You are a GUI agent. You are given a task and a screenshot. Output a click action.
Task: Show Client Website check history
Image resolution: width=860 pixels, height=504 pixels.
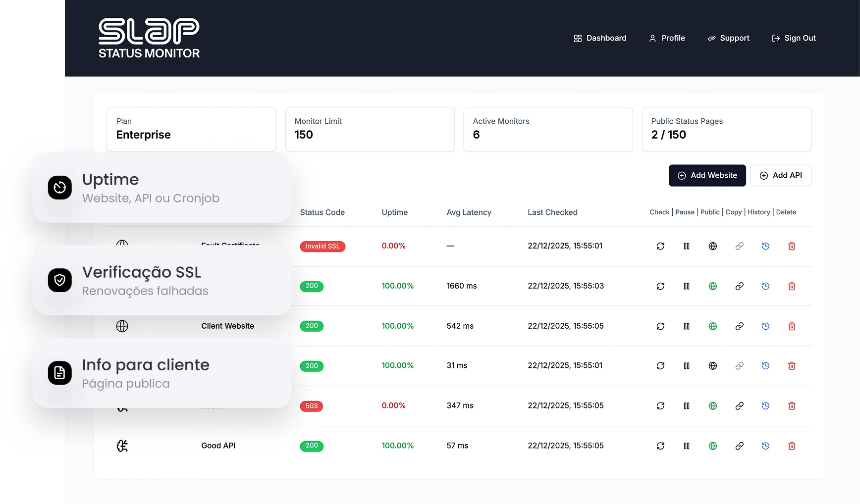765,326
